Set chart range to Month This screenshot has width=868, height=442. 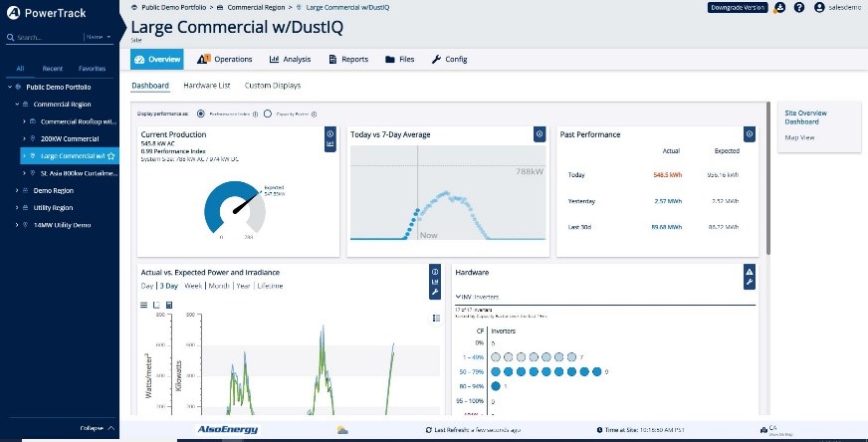(219, 286)
